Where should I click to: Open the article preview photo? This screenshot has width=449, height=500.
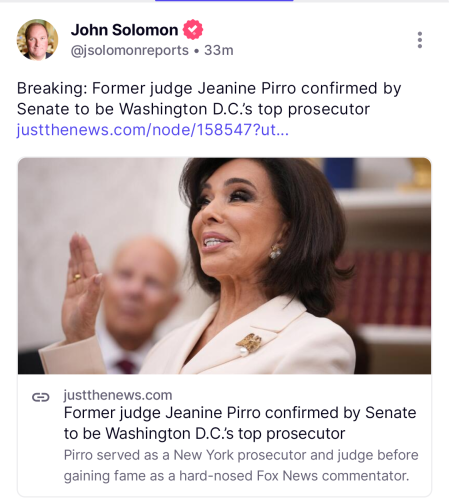click(224, 266)
